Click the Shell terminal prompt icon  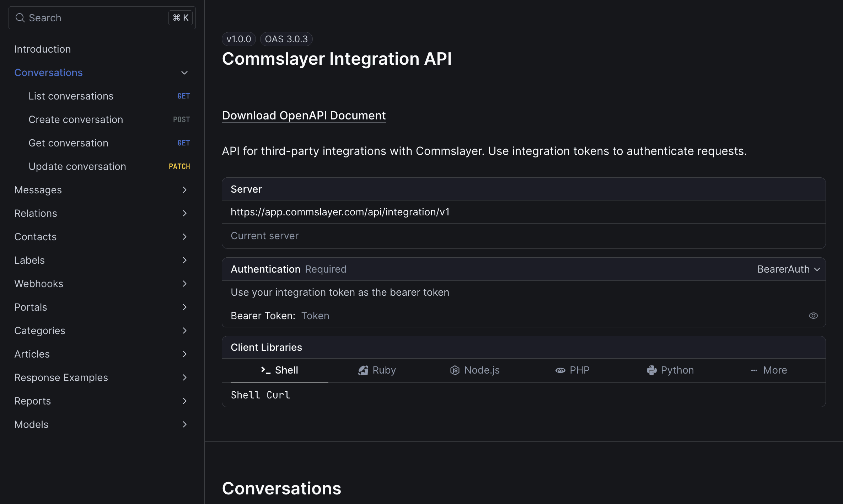pyautogui.click(x=265, y=370)
